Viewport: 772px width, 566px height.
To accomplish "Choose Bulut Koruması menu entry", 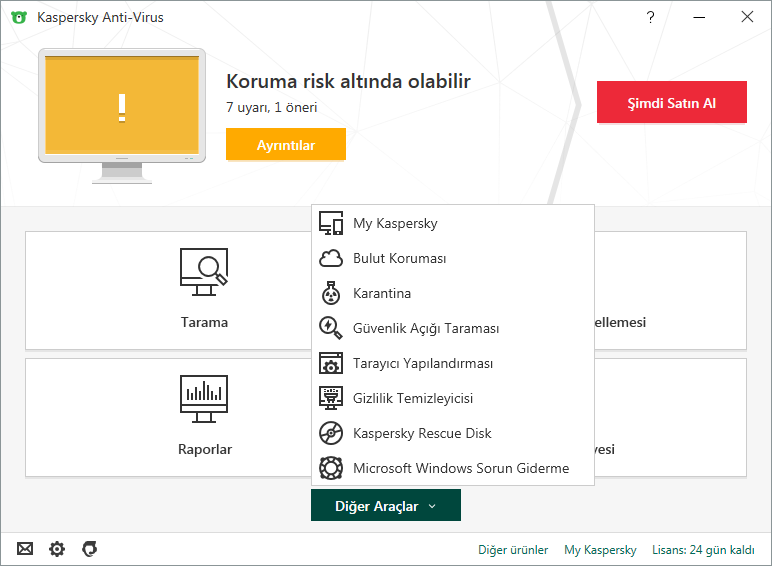I will tap(453, 258).
